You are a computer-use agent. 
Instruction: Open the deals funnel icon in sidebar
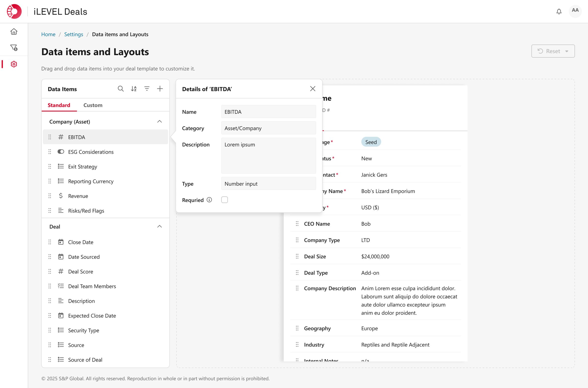pos(14,48)
